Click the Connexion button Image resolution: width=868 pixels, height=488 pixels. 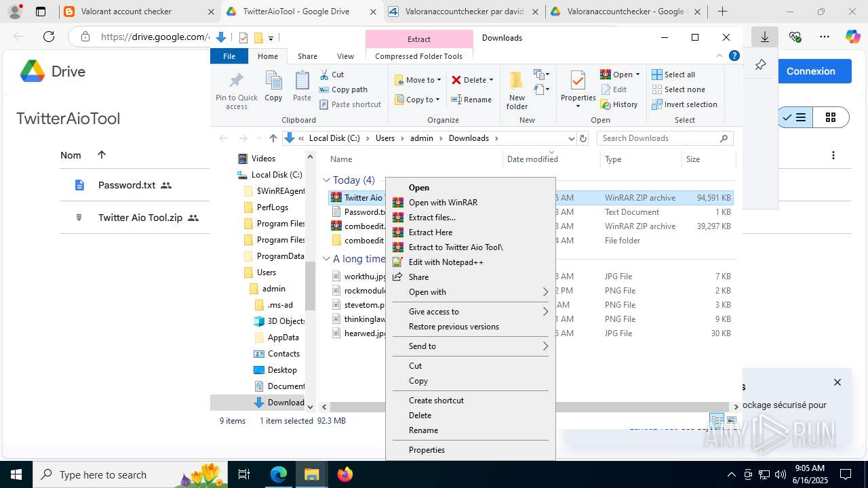tap(810, 71)
